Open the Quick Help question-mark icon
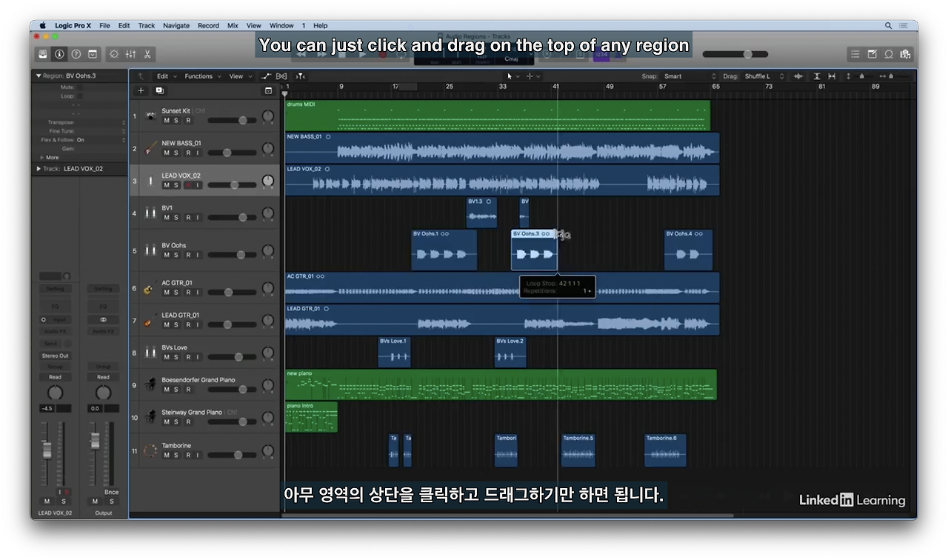This screenshot has height=560, width=948. pos(76,54)
